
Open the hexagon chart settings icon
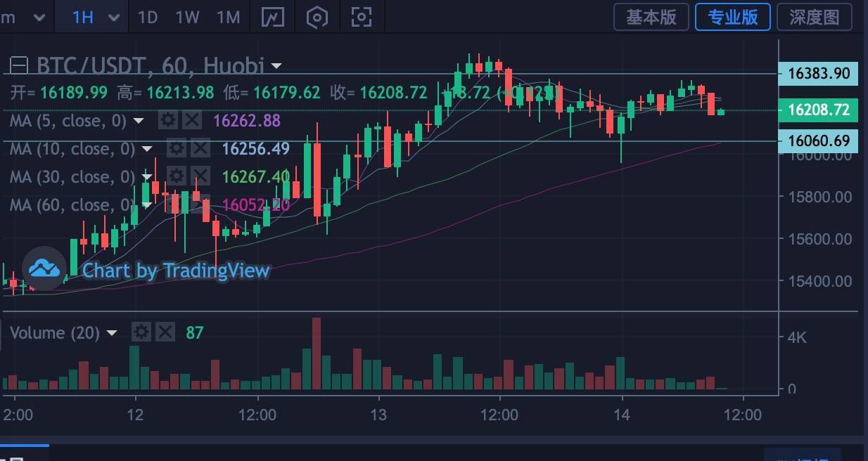[x=317, y=17]
